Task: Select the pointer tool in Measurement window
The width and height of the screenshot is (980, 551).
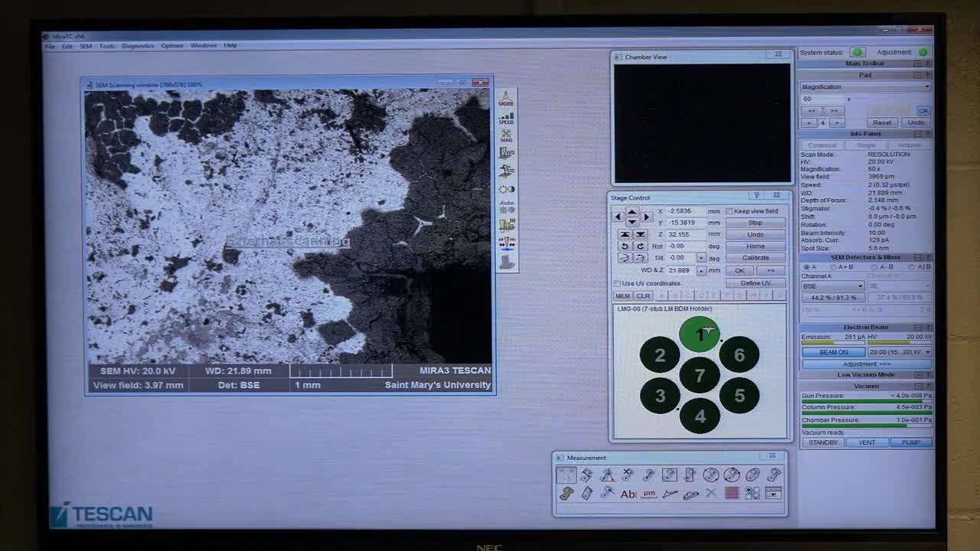Action: [x=566, y=475]
